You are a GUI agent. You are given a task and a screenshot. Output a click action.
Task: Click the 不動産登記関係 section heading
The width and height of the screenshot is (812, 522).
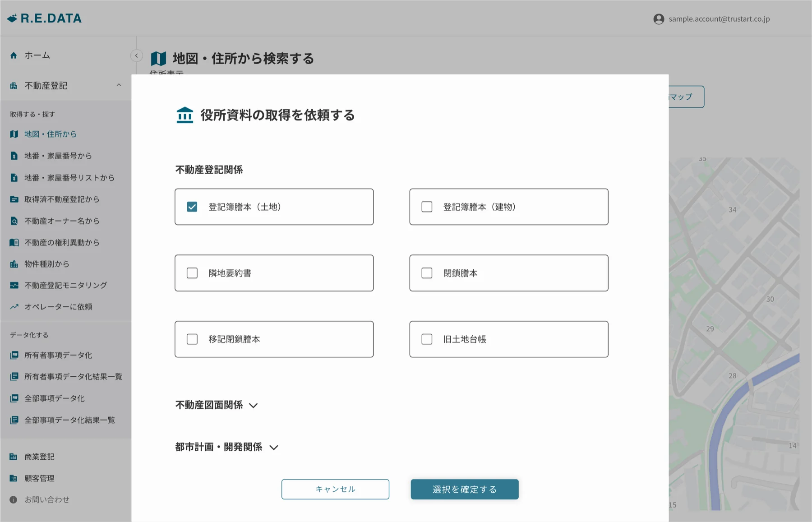209,170
